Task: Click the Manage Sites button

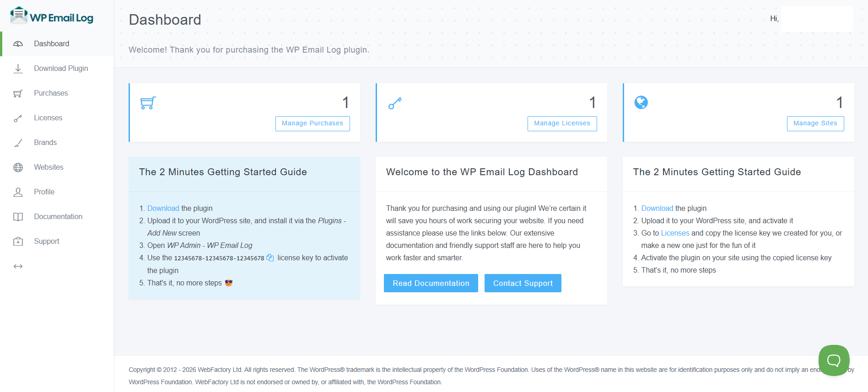Action: coord(815,124)
